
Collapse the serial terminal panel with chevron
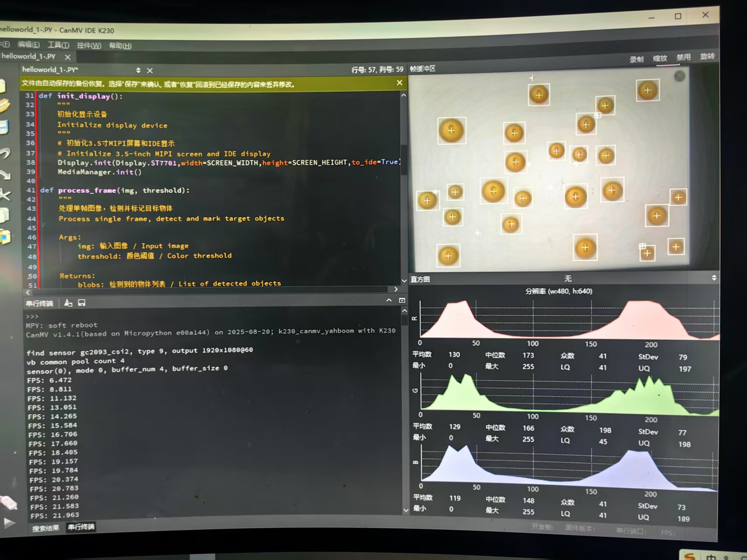click(389, 300)
